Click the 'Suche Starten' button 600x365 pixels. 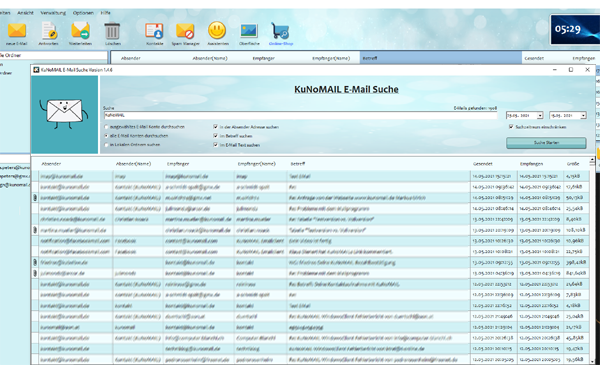(546, 143)
